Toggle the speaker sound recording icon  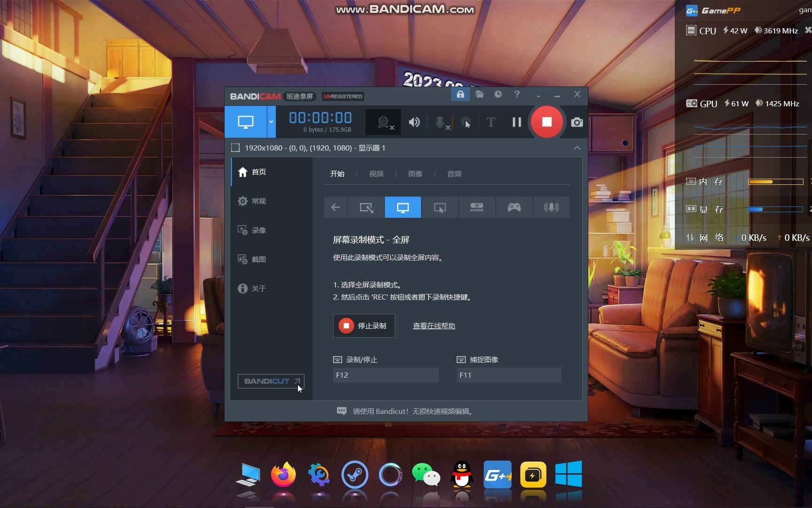tap(414, 122)
